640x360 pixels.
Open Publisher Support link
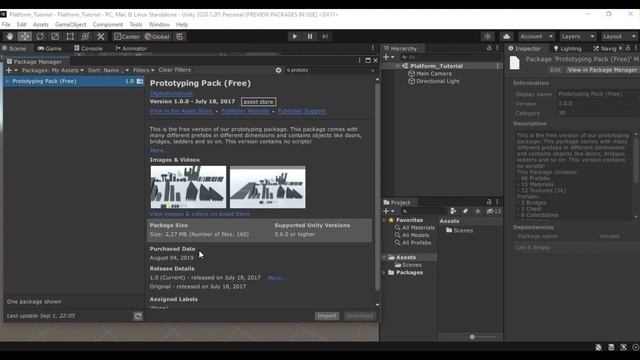point(302,111)
